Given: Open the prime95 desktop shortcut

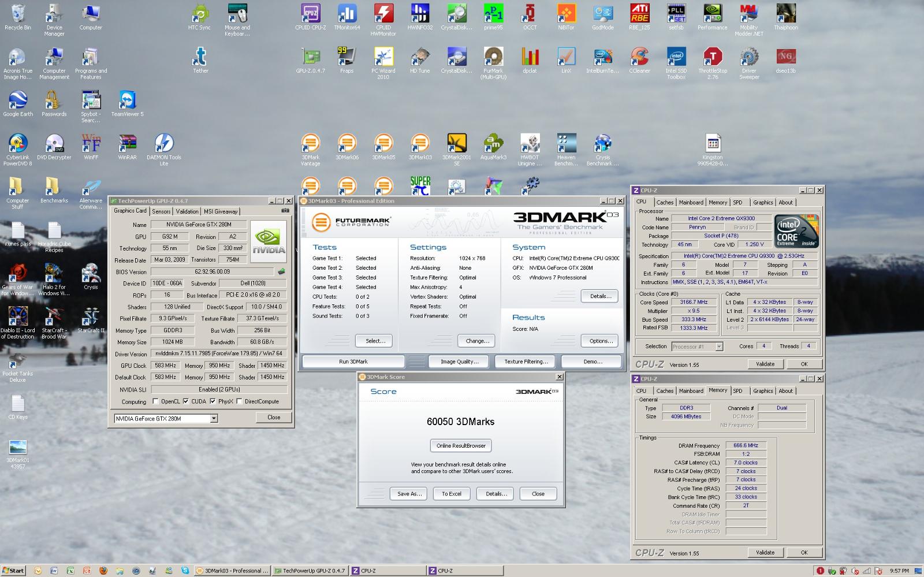Looking at the screenshot, I should 493,17.
